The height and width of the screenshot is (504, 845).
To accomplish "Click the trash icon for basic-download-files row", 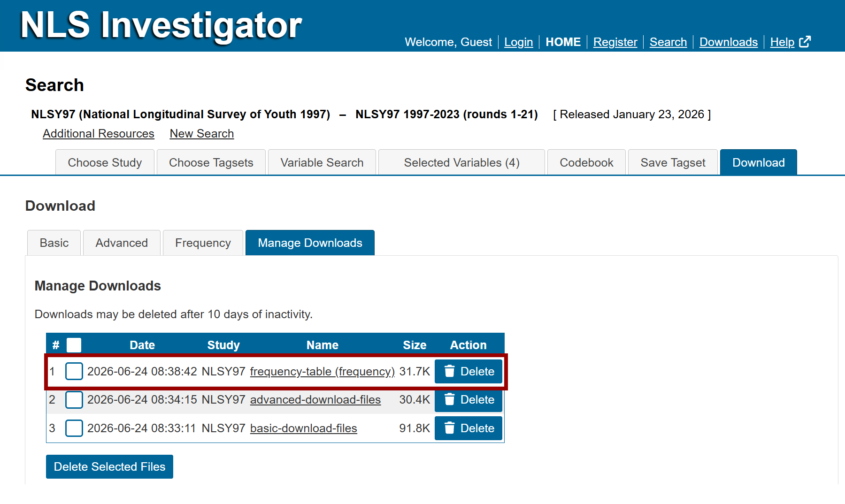I will 449,428.
